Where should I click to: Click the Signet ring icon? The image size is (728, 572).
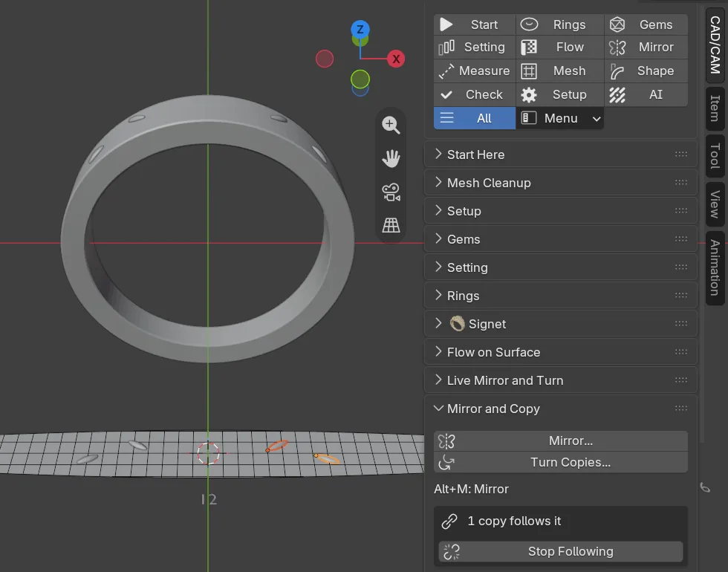(457, 324)
